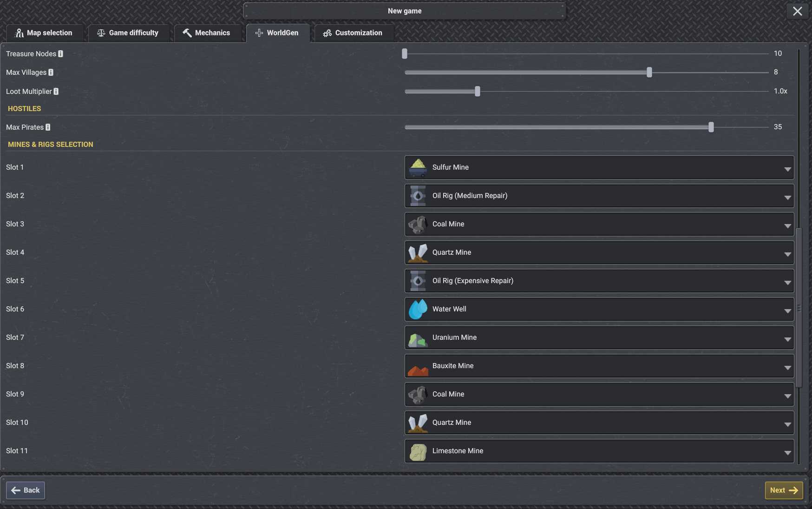This screenshot has width=812, height=509.
Task: Click the Slot 11 label text
Action: [x=17, y=451]
